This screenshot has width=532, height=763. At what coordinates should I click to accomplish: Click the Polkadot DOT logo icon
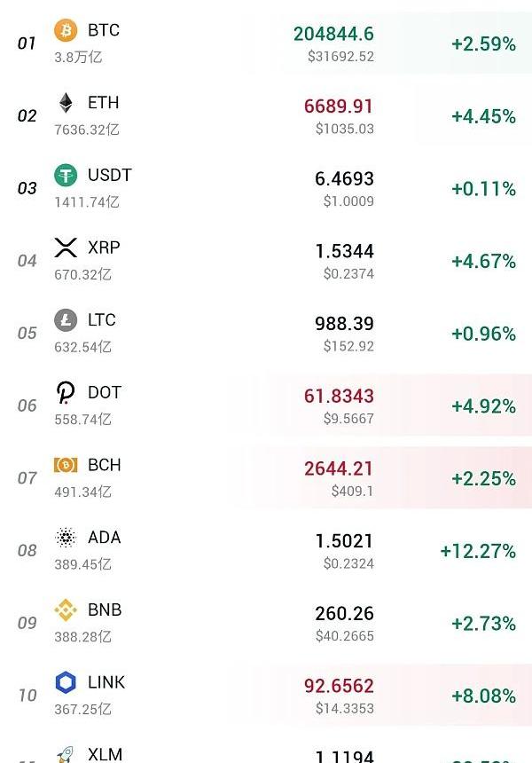coord(66,392)
